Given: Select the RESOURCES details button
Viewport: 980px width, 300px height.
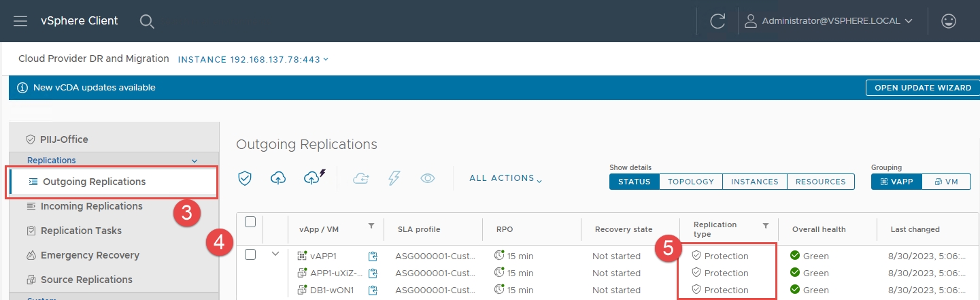Looking at the screenshot, I should pos(820,182).
